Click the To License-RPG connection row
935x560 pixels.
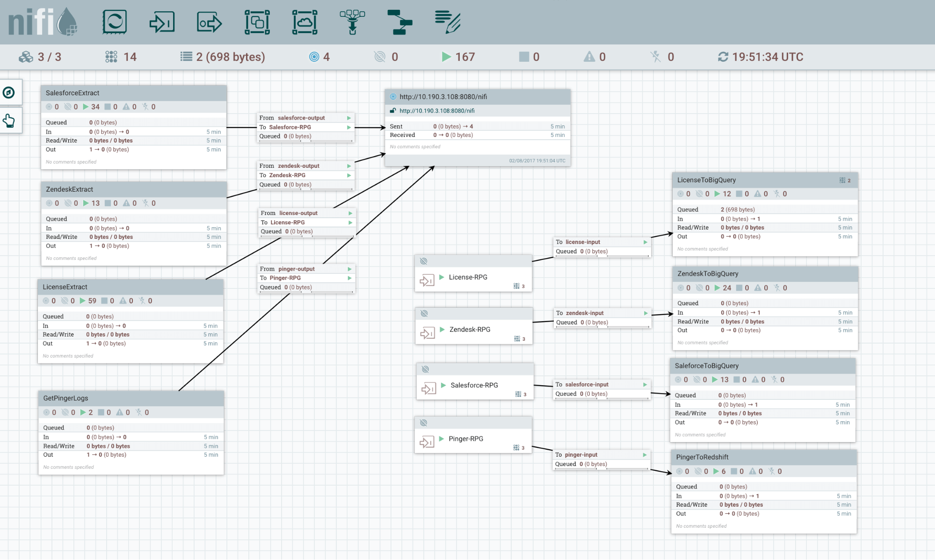click(x=307, y=223)
